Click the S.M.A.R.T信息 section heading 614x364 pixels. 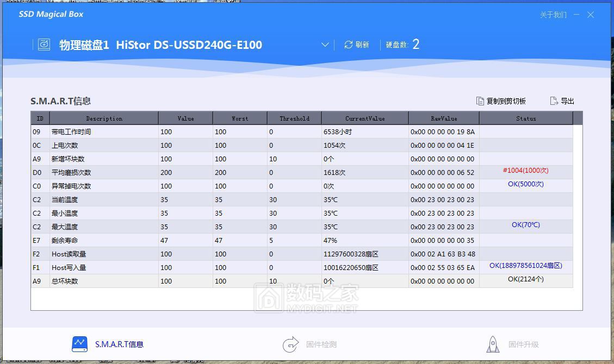pos(61,101)
